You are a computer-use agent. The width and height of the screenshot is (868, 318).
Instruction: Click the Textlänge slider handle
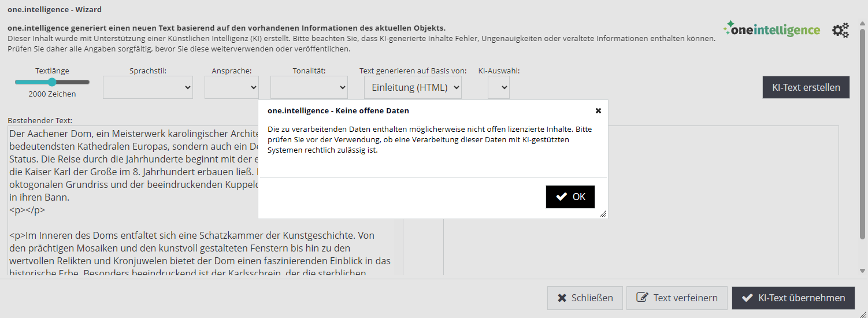(x=52, y=82)
